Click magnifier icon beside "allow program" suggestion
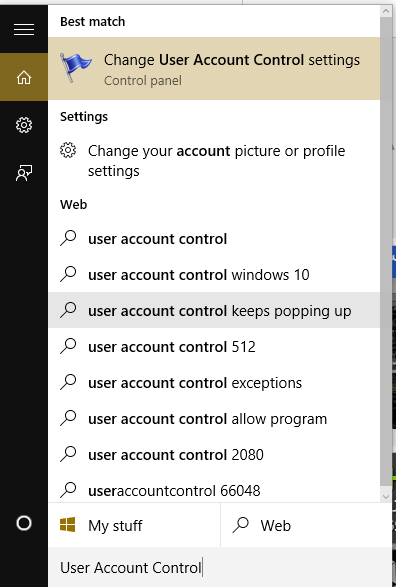This screenshot has width=396, height=587. [68, 418]
